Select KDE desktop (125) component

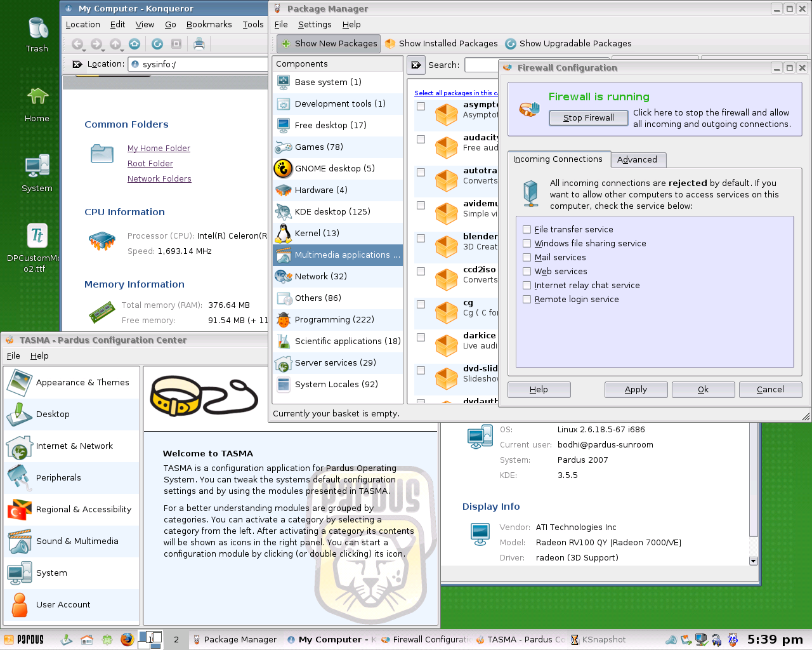pos(338,212)
